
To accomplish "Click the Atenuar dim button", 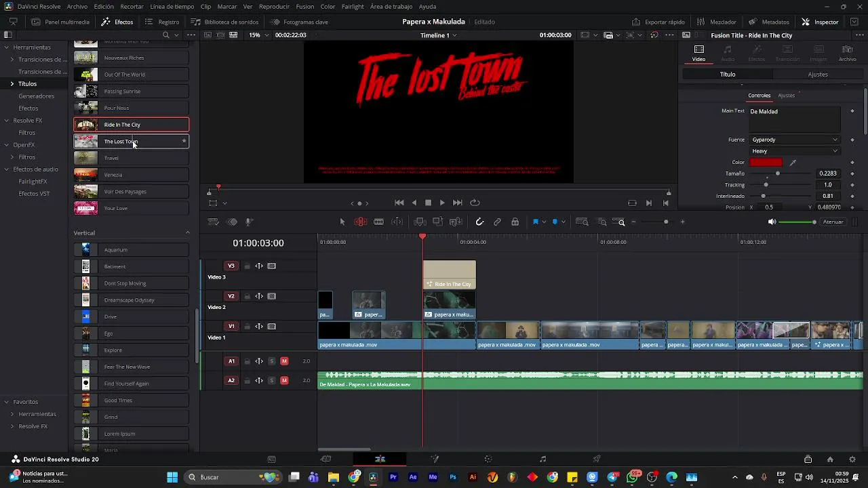I will (x=833, y=222).
